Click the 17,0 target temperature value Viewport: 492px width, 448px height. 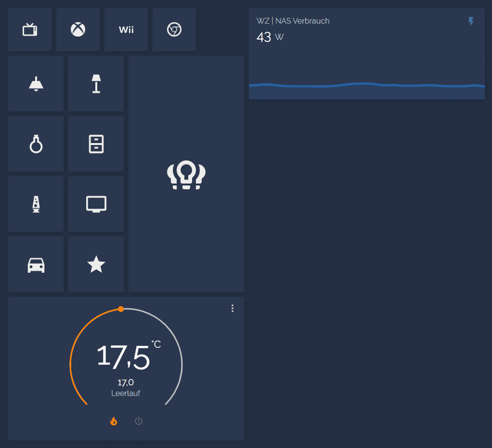[126, 382]
